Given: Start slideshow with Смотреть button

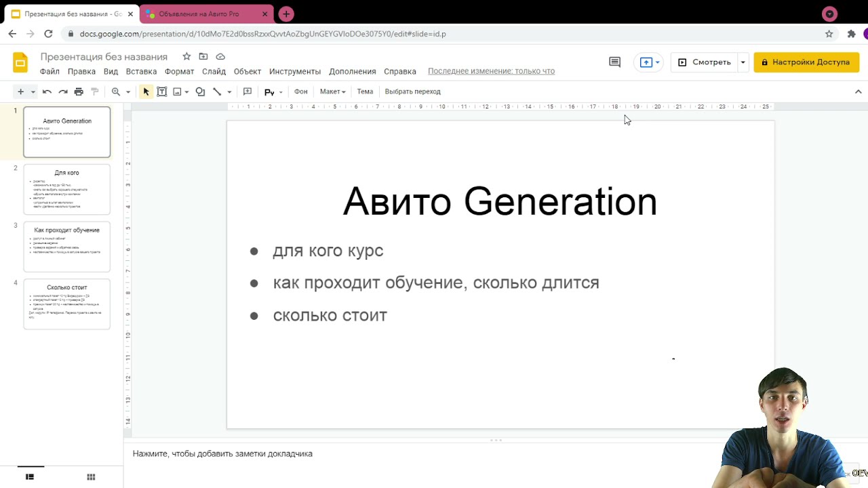Looking at the screenshot, I should (705, 62).
